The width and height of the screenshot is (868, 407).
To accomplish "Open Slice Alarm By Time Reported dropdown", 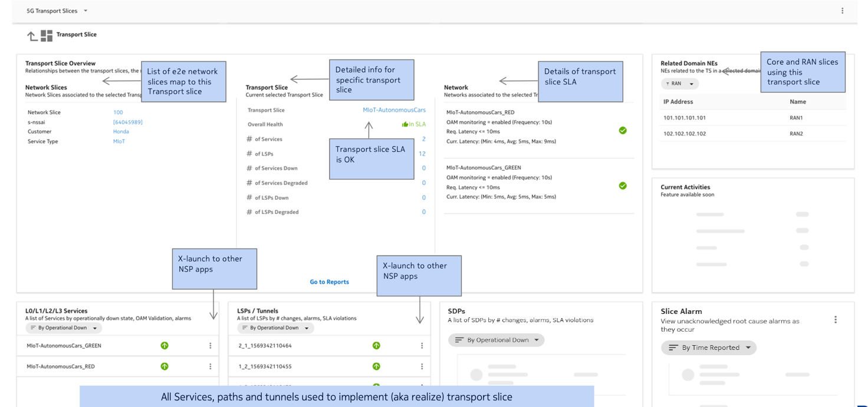I will pos(709,348).
